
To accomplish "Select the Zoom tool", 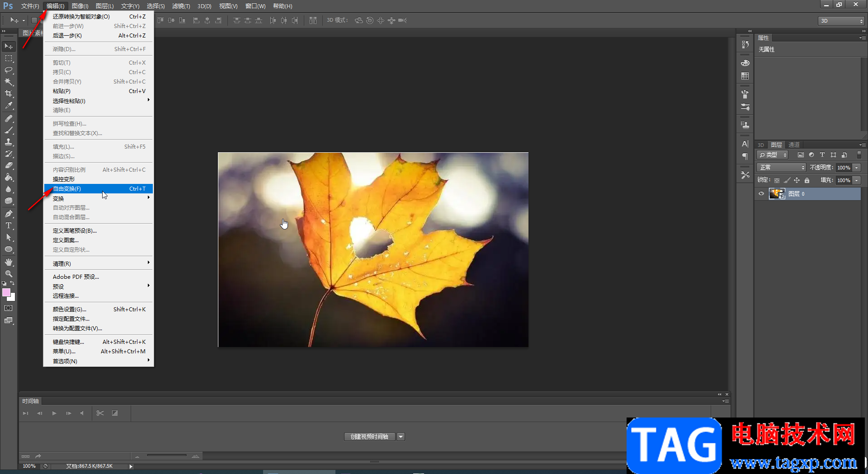I will pos(9,274).
